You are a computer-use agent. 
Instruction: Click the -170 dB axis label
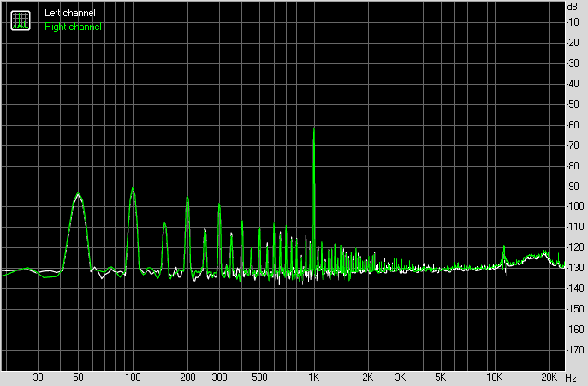[574, 350]
